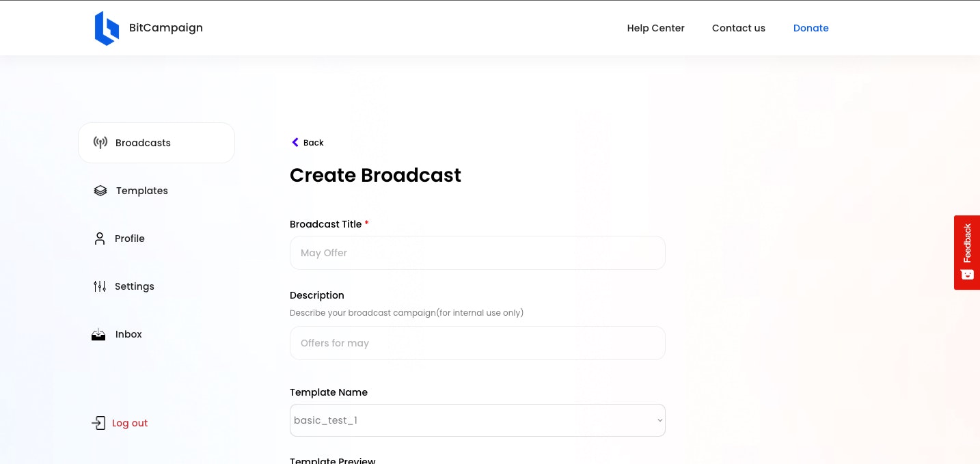This screenshot has height=464, width=980.
Task: Click the Create Broadcast heading
Action: [x=375, y=176]
